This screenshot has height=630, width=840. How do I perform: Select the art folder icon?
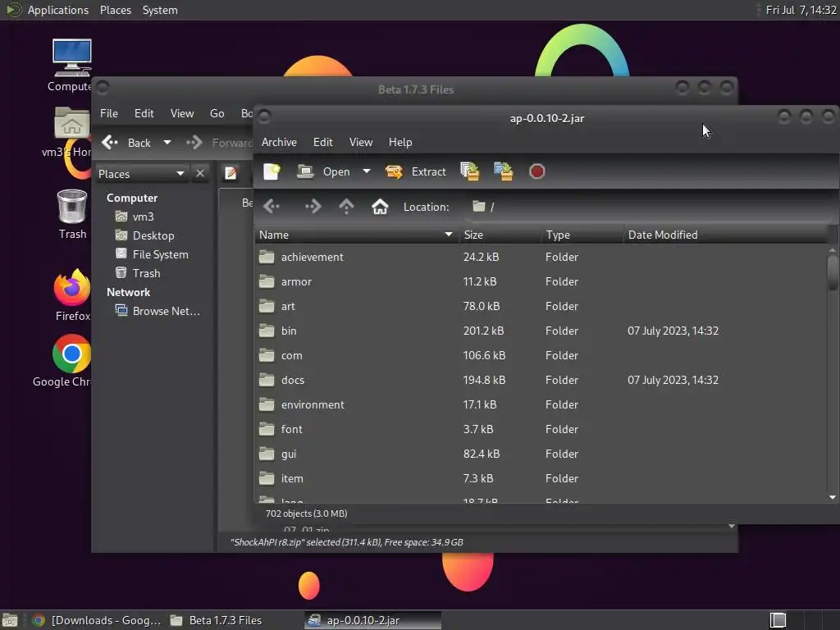[x=267, y=306]
